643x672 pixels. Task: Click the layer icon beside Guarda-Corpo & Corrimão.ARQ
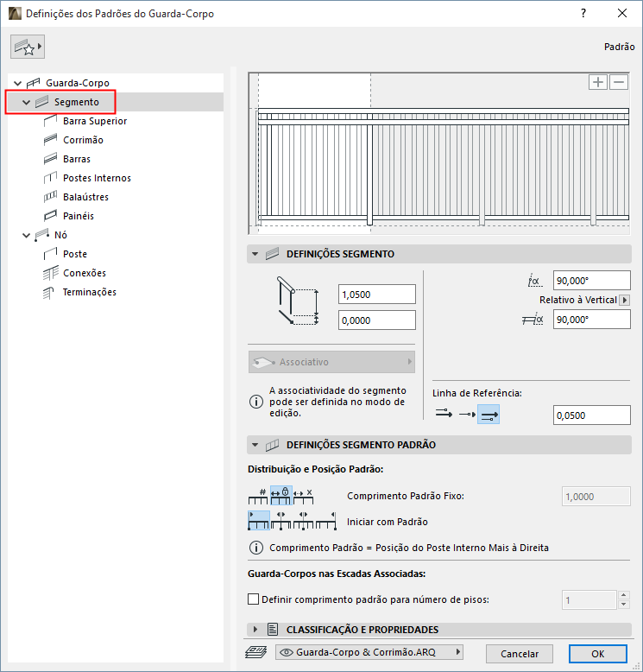[x=256, y=652]
